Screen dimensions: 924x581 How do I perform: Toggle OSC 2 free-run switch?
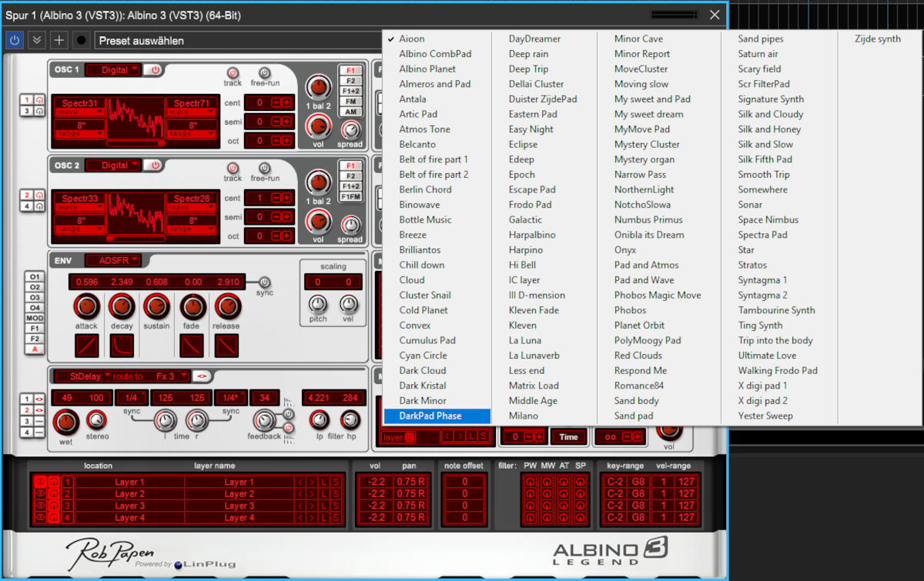coord(264,167)
